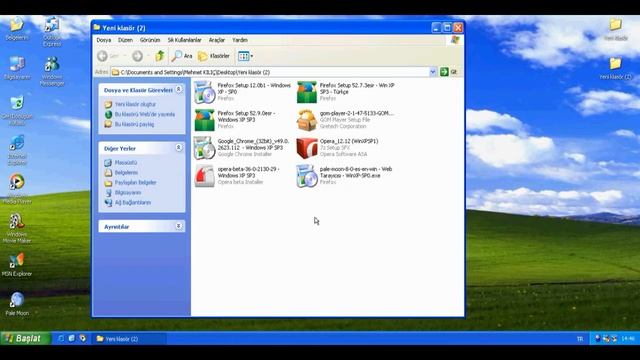Select Firefox Setup 52.7.3esr file icon

307,92
